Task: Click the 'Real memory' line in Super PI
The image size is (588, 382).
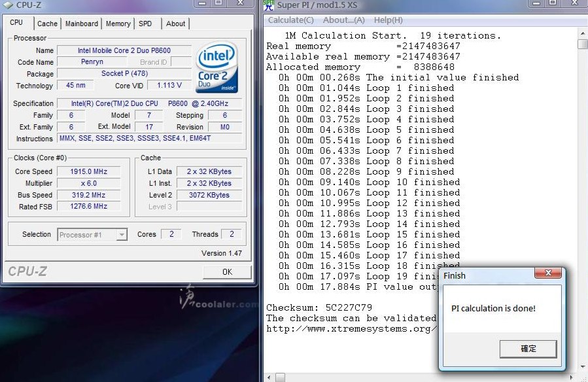Action: point(363,46)
